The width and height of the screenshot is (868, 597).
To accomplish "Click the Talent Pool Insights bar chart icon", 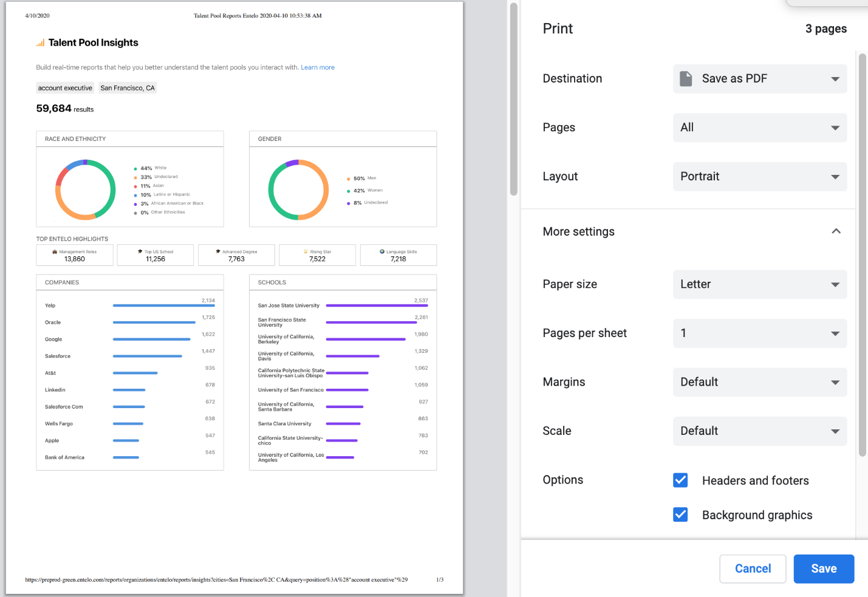I will [x=40, y=43].
